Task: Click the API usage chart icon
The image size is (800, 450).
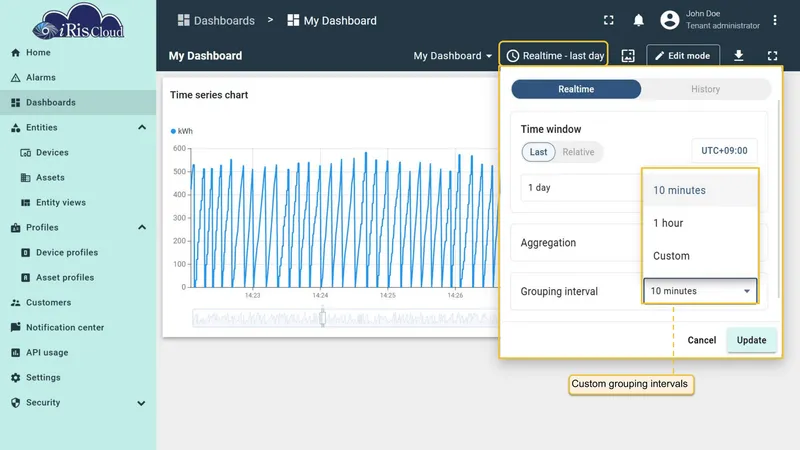Action: [15, 353]
